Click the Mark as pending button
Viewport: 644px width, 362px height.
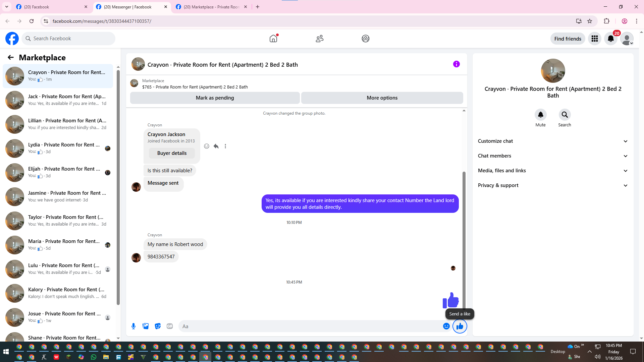click(x=215, y=98)
